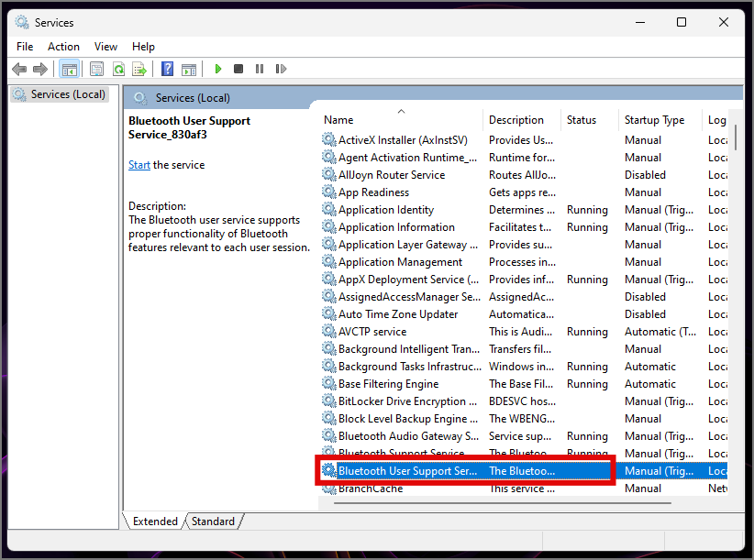Viewport: 754px width, 560px height.
Task: Click the Disabled startup type for AllJoyn Router
Action: click(645, 175)
